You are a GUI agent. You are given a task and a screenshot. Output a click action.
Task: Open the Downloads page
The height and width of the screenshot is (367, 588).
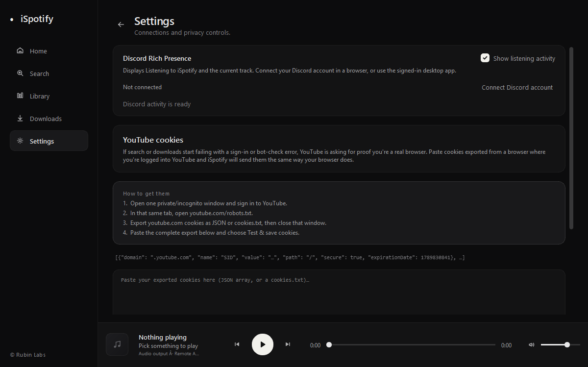click(x=49, y=119)
